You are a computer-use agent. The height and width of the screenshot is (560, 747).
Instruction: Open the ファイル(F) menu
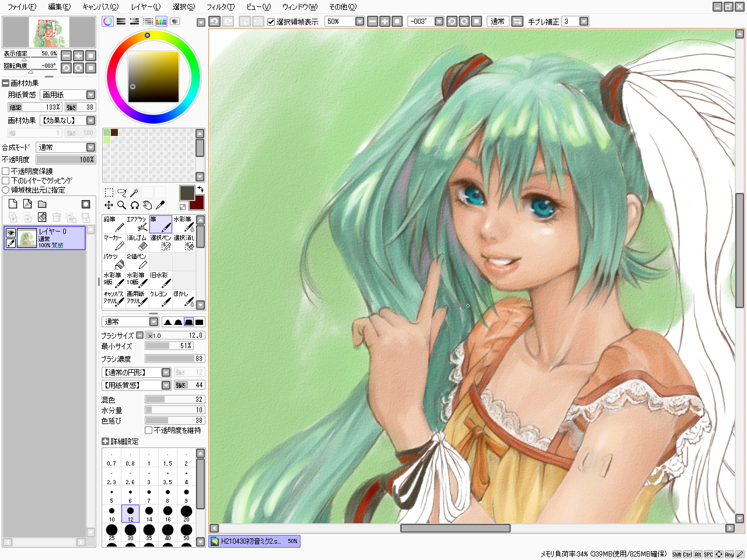22,7
